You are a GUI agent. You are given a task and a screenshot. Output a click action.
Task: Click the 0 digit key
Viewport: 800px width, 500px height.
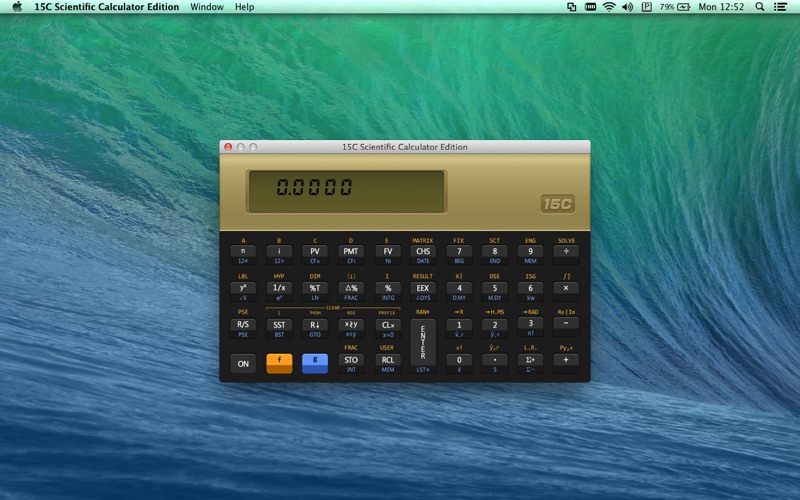pyautogui.click(x=459, y=363)
